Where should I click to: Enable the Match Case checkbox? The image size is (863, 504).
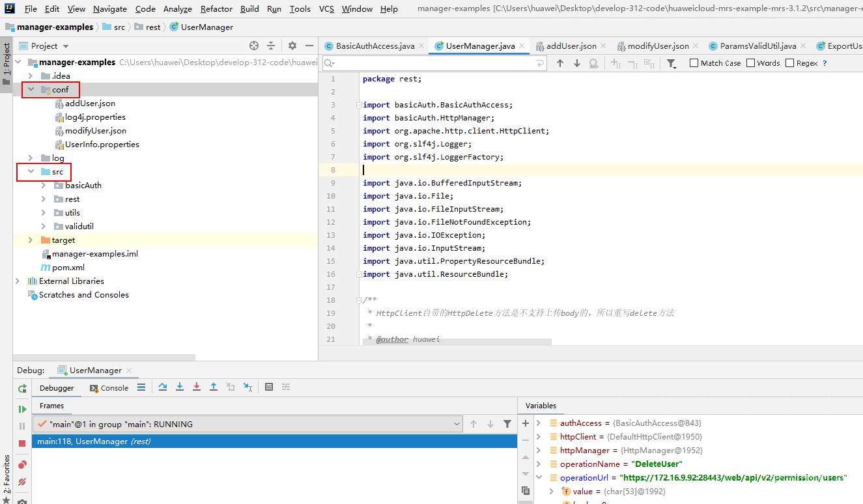pos(694,63)
